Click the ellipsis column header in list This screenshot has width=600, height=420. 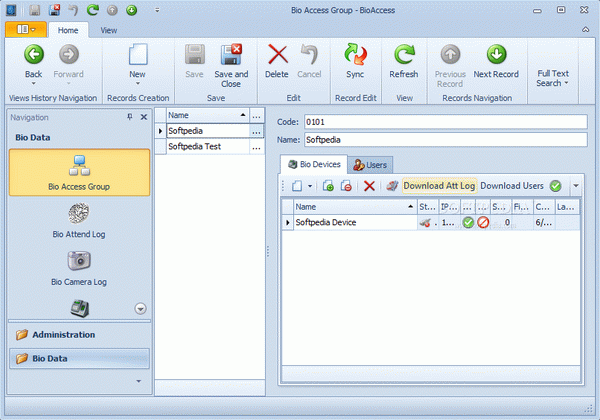coord(256,116)
